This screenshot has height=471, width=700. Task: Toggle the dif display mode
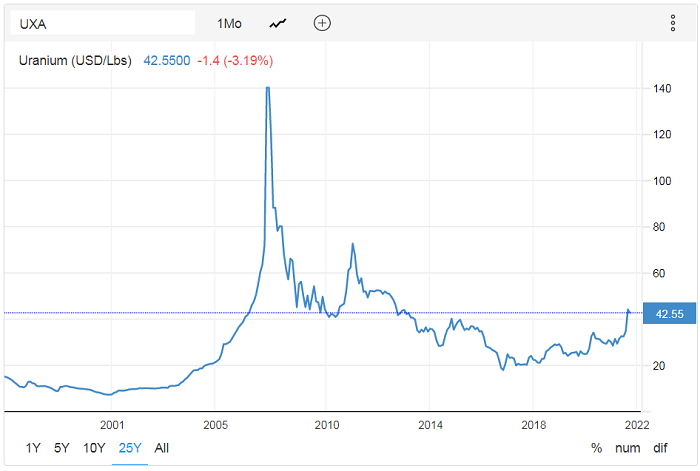click(x=661, y=448)
